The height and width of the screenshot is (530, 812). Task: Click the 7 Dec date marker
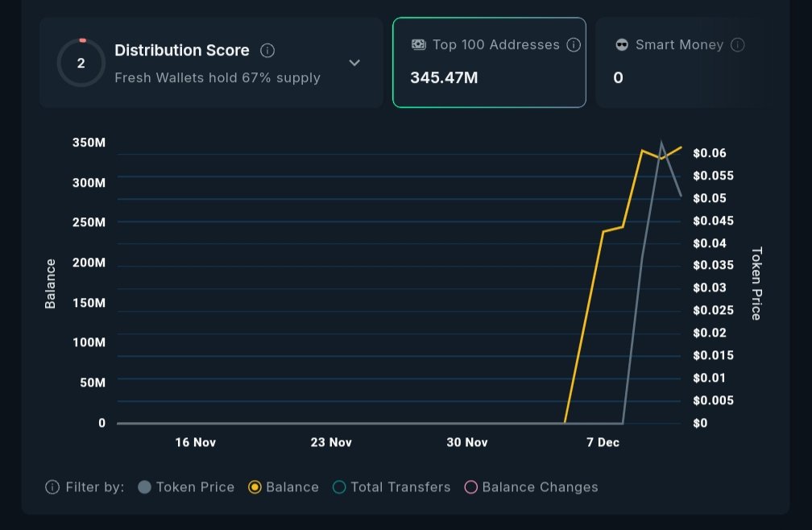tap(603, 442)
